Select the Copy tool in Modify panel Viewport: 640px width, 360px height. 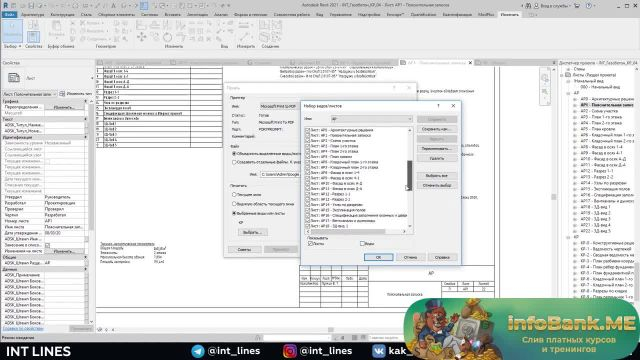155,38
